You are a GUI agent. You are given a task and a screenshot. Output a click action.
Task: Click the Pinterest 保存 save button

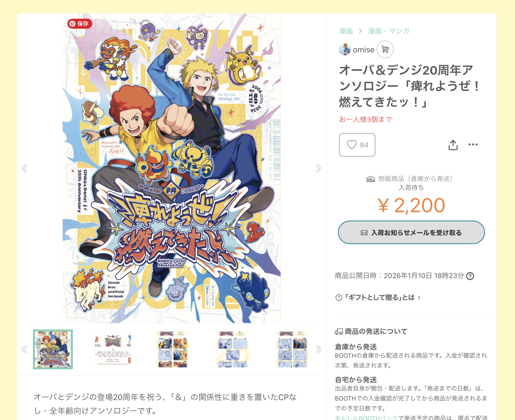[80, 24]
